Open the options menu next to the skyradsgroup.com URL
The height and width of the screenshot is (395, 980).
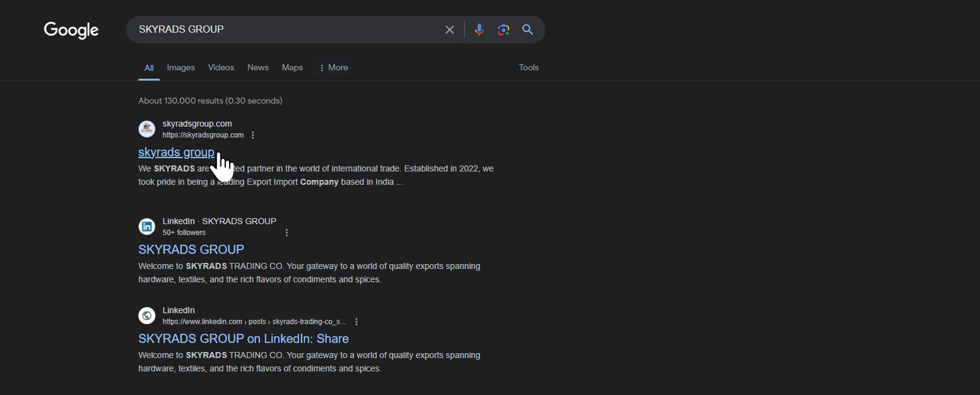coord(252,136)
